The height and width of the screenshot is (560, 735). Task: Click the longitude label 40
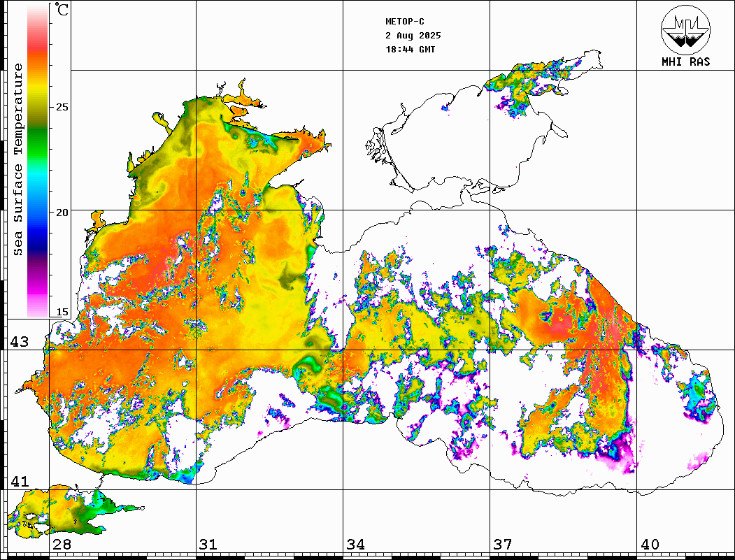[x=650, y=544]
